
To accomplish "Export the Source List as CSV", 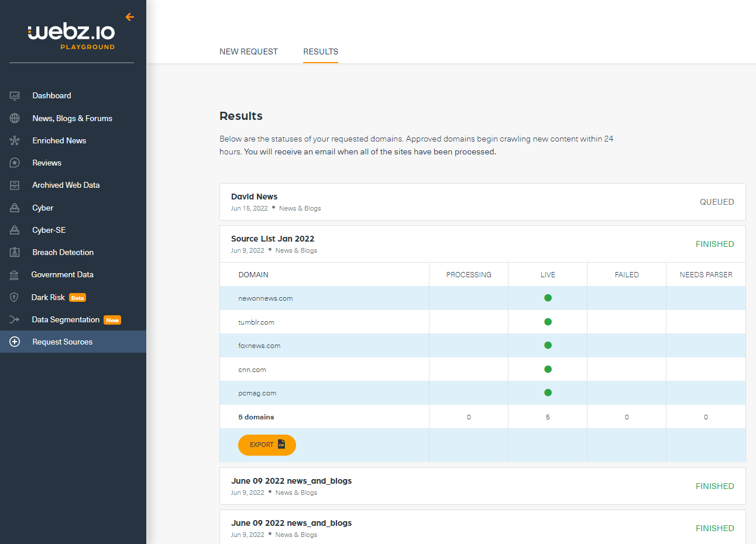I will (267, 445).
